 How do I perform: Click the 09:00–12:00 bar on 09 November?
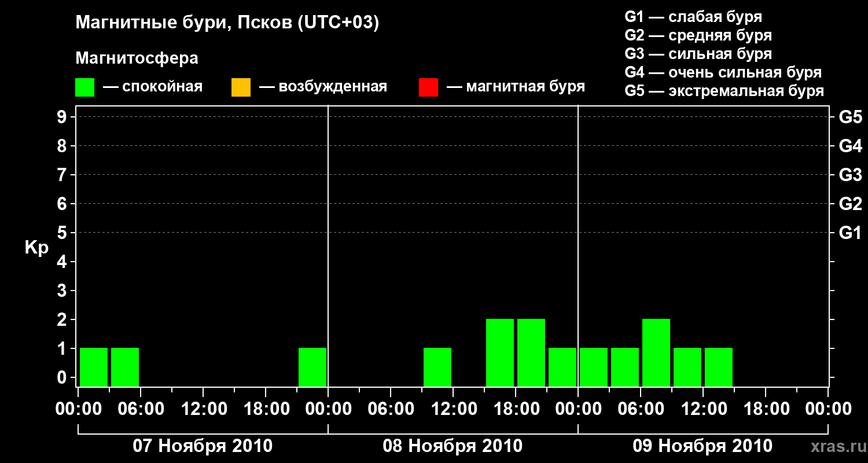687,367
